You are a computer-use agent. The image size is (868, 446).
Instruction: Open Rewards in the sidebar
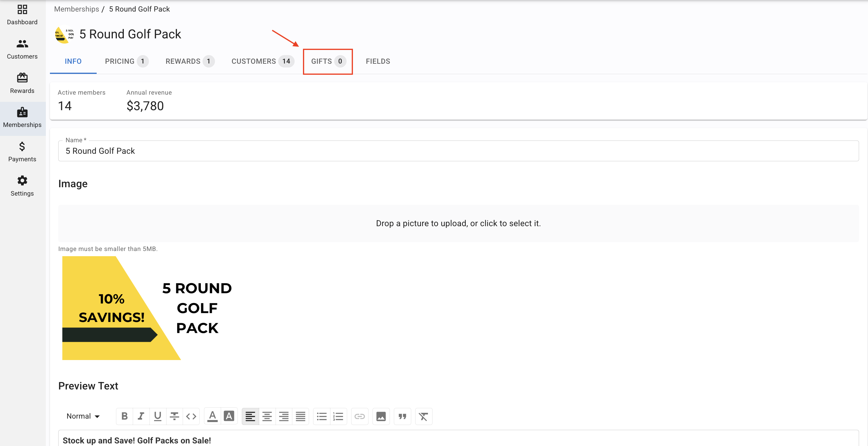[x=22, y=83]
